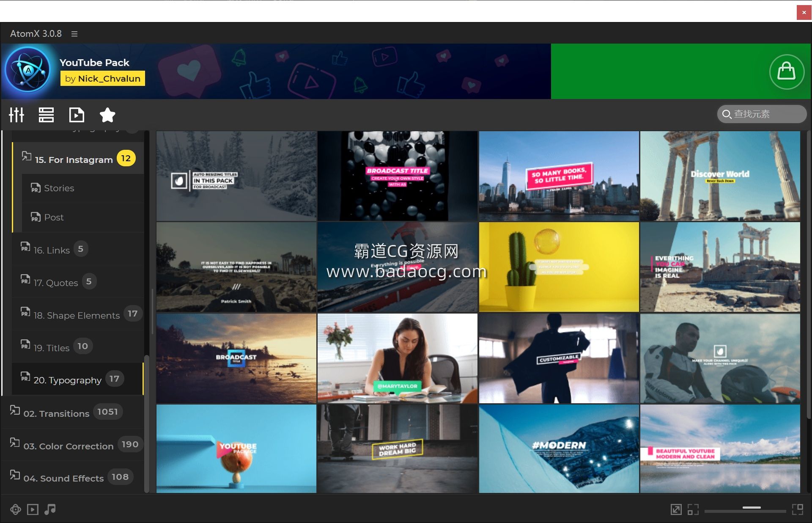812x523 pixels.
Task: Toggle the music note sound icon
Action: 50,509
